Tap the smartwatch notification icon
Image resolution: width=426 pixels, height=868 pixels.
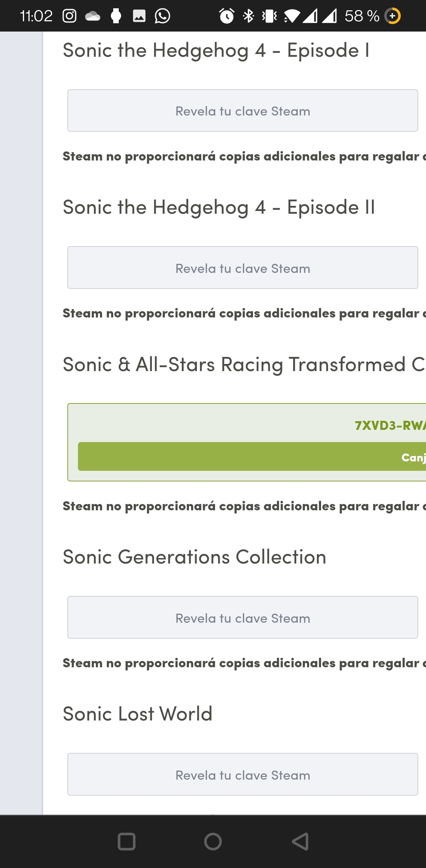click(x=116, y=16)
